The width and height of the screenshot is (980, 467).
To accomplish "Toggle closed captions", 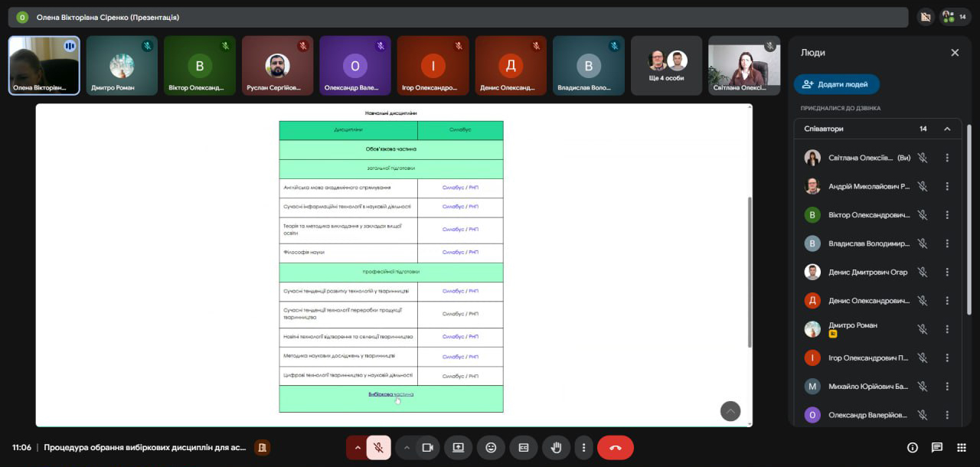I will (x=524, y=448).
